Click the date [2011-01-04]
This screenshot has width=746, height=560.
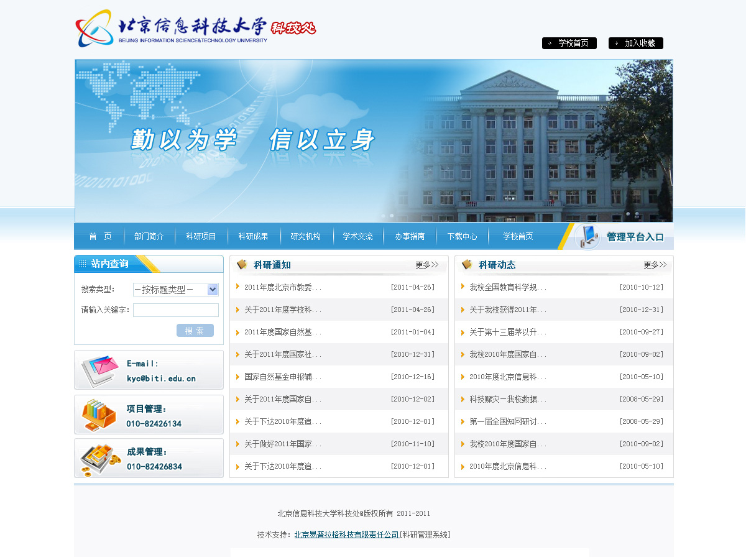(413, 332)
